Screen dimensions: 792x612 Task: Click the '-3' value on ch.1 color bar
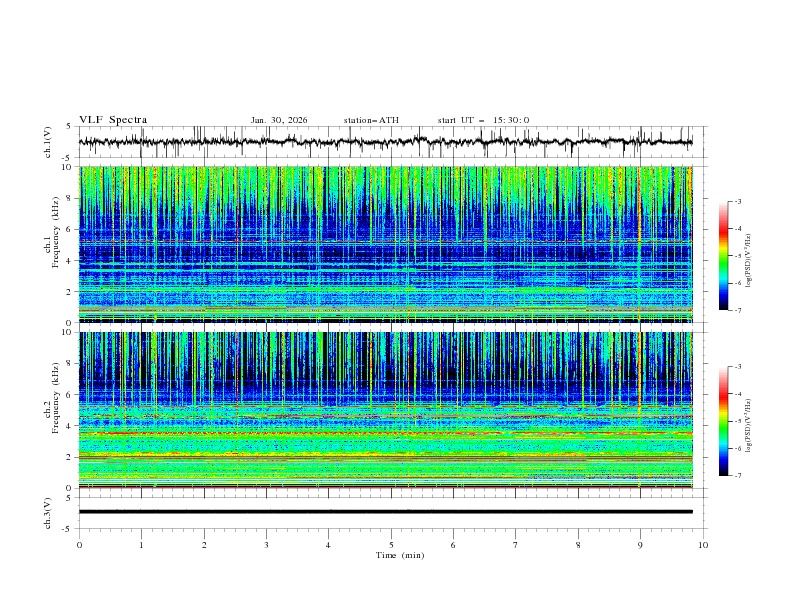[x=738, y=201]
